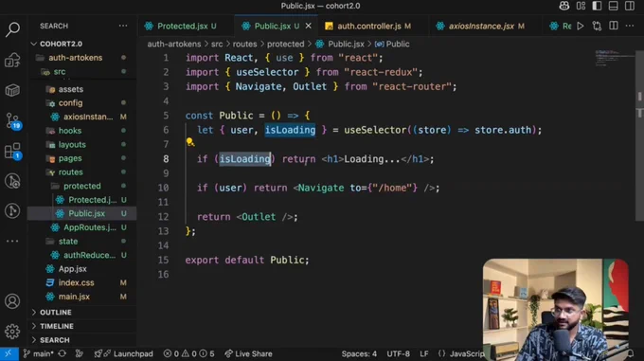Change file encoding UTF-8

click(398, 353)
